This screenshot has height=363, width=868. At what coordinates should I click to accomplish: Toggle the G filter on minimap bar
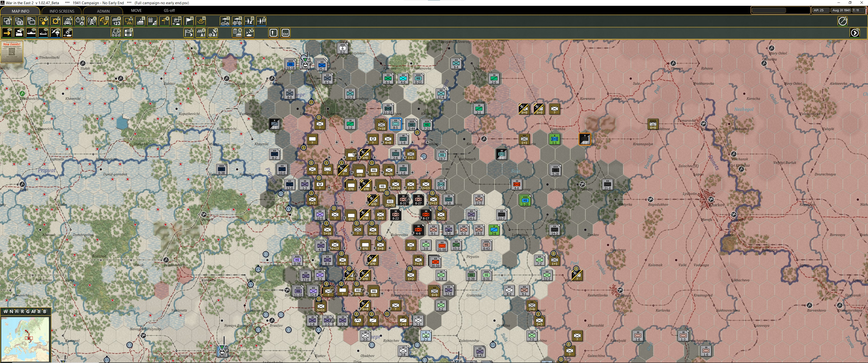(x=28, y=312)
